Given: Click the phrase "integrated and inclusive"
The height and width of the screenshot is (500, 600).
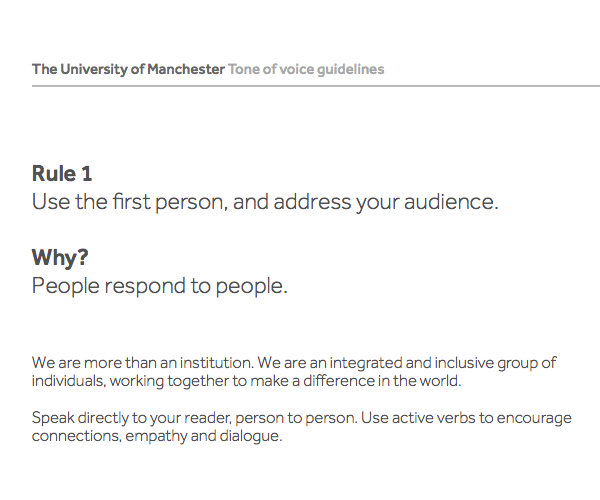Looking at the screenshot, I should 411,363.
